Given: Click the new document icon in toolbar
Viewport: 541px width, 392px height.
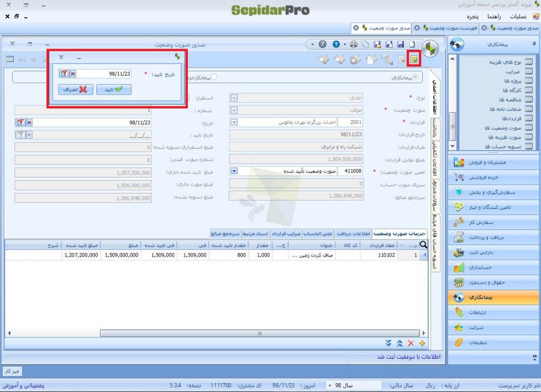Looking at the screenshot, I should click(x=412, y=44).
